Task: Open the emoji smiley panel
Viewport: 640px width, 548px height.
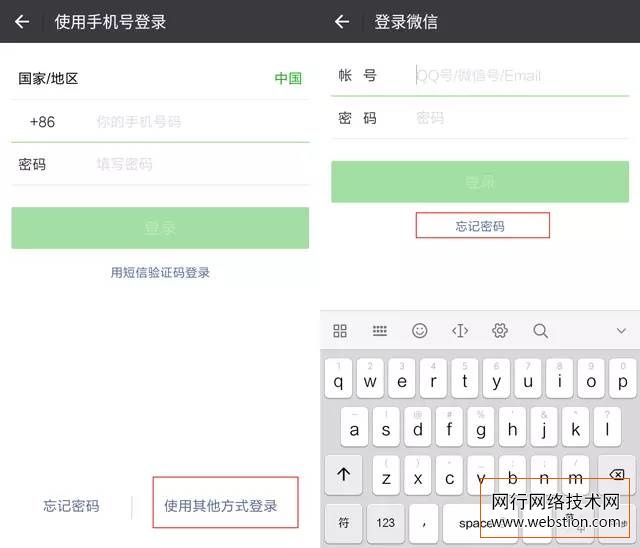Action: point(420,331)
